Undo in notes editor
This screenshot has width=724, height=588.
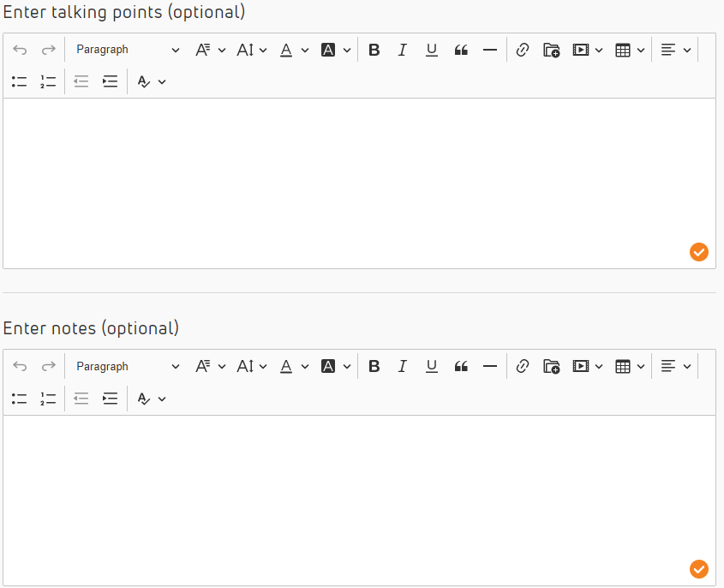coord(20,366)
